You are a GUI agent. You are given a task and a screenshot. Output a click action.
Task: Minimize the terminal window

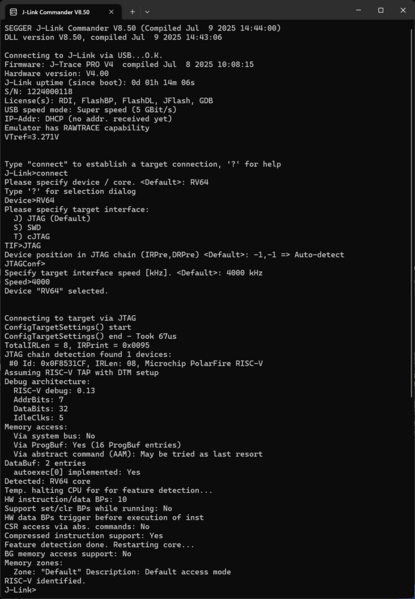pos(358,10)
